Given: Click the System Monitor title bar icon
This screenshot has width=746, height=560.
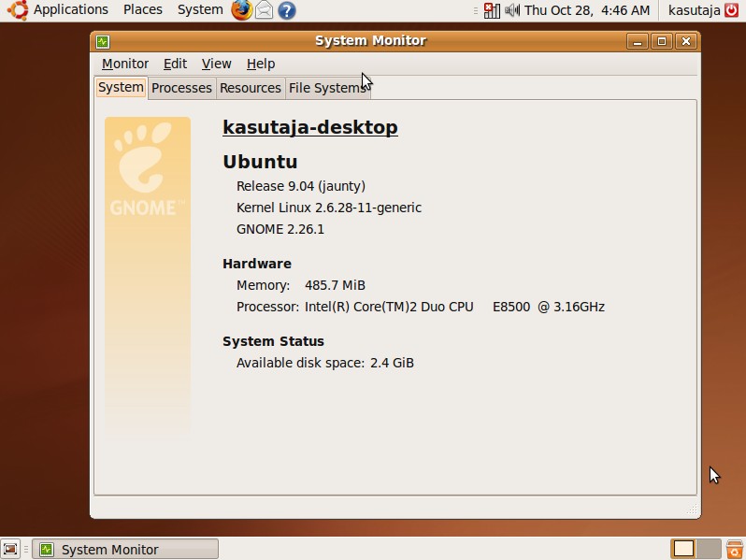Looking at the screenshot, I should coord(103,41).
